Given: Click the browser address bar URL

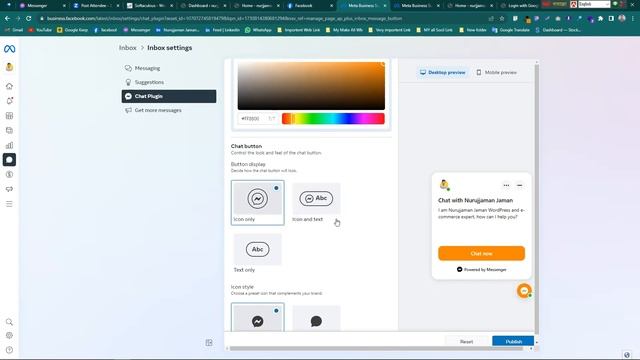Looking at the screenshot, I should click(x=224, y=18).
